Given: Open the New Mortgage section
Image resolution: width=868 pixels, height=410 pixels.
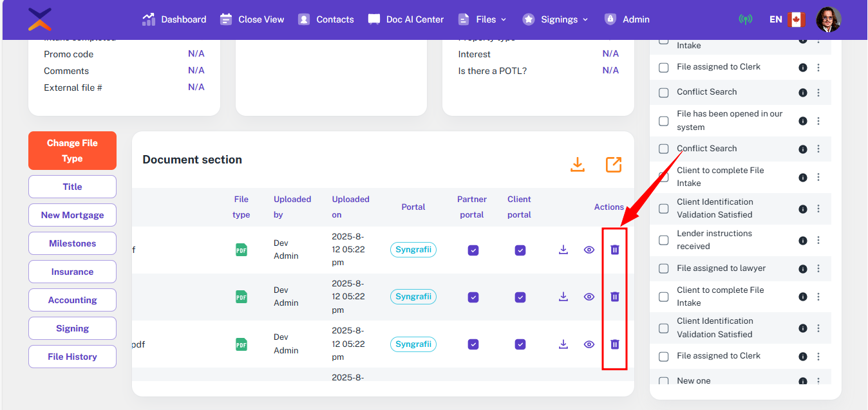Looking at the screenshot, I should point(72,215).
